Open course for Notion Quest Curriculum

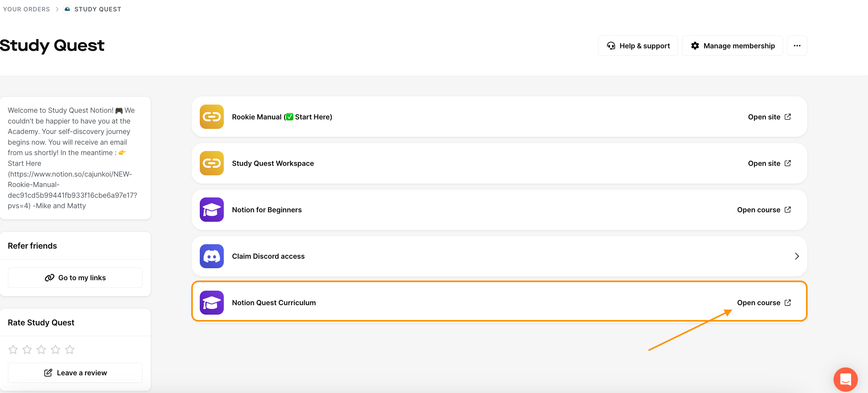click(x=764, y=303)
